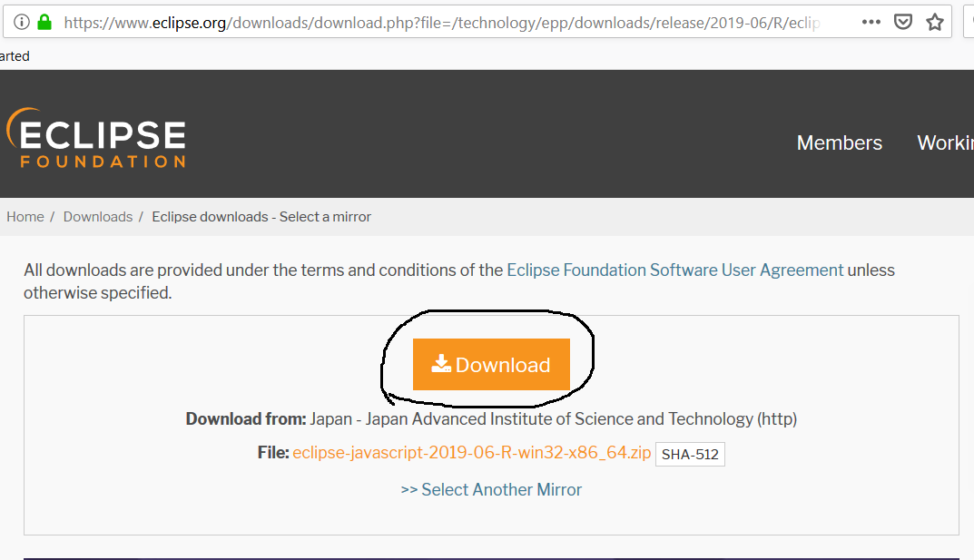Open the Members menu
Viewport: 974px width, 560px height.
point(840,142)
